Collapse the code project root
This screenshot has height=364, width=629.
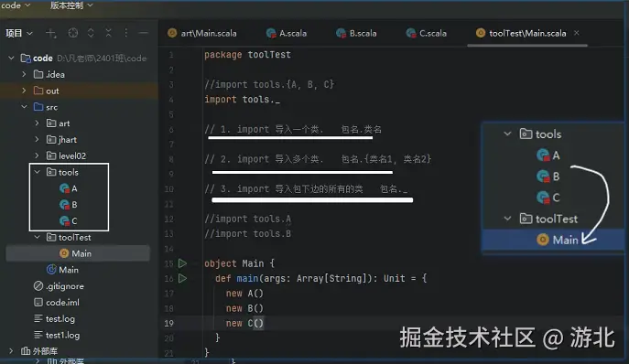(x=11, y=59)
